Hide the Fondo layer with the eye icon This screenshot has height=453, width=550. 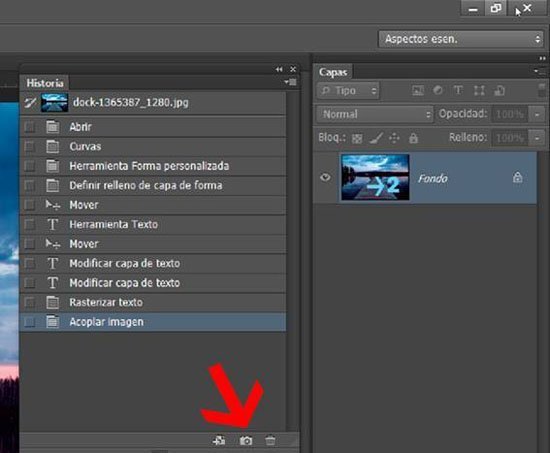tap(325, 177)
